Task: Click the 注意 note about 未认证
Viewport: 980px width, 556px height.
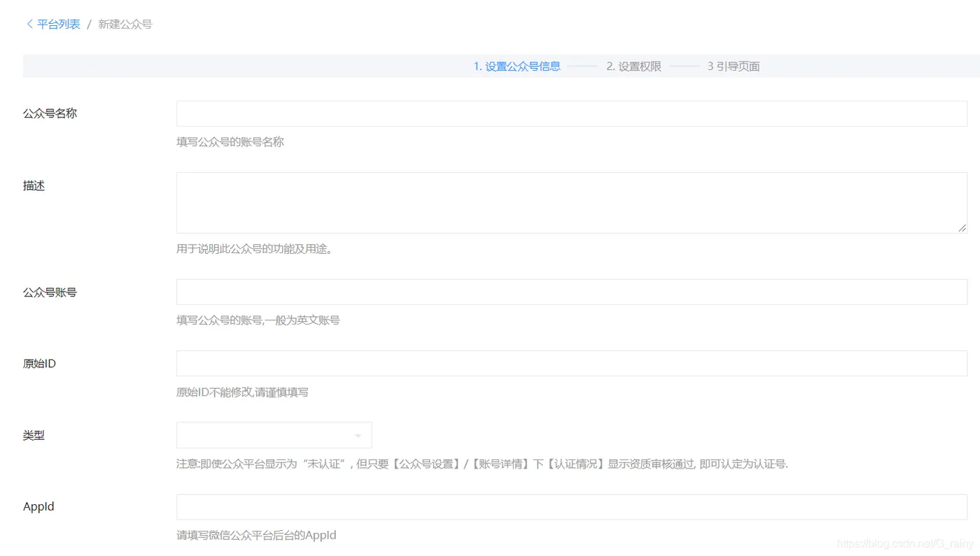Action: [x=482, y=464]
